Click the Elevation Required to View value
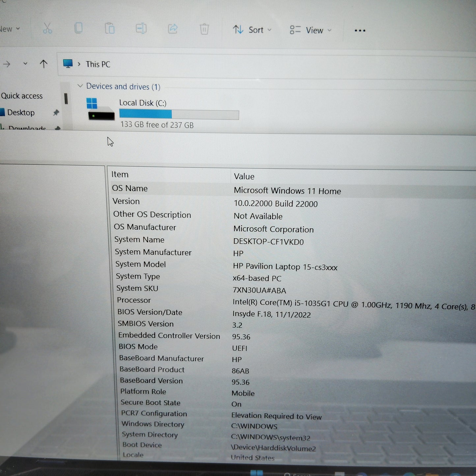This screenshot has width=476, height=476. [276, 416]
